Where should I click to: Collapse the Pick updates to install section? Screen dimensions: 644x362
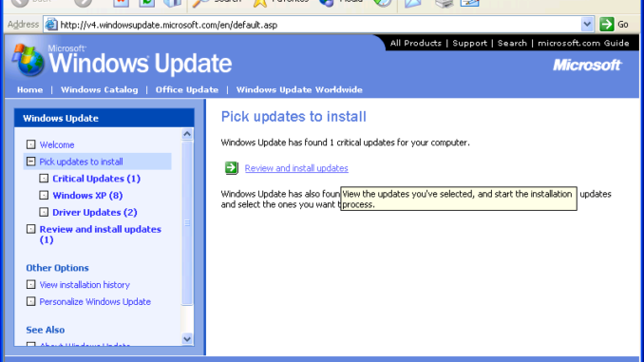tap(30, 162)
